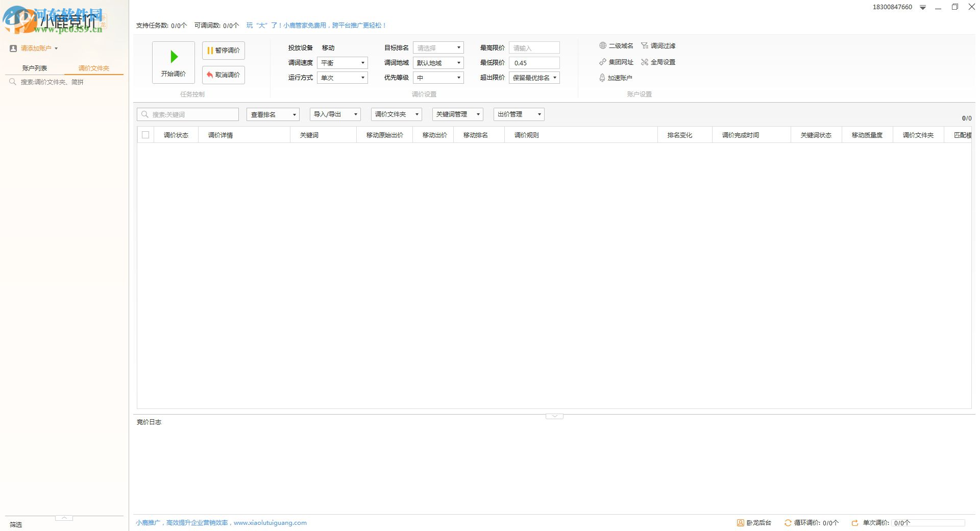Open the 导入/导出 dropdown menu
The width and height of the screenshot is (980, 531).
click(x=335, y=114)
